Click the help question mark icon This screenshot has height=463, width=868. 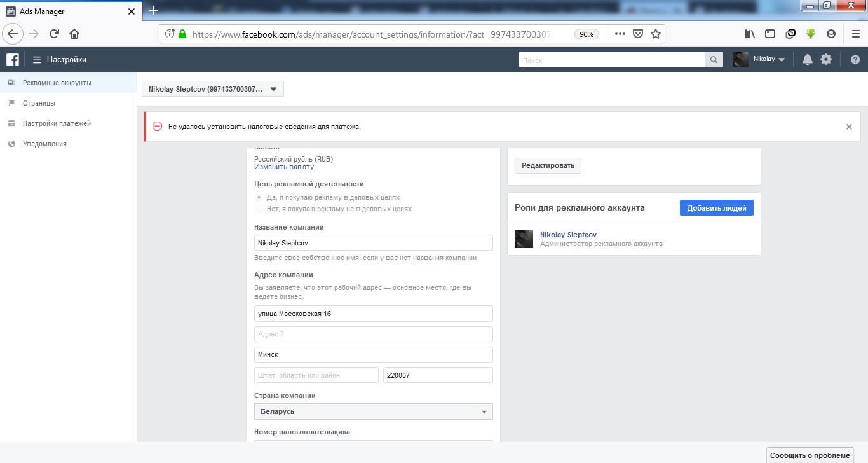click(x=855, y=60)
